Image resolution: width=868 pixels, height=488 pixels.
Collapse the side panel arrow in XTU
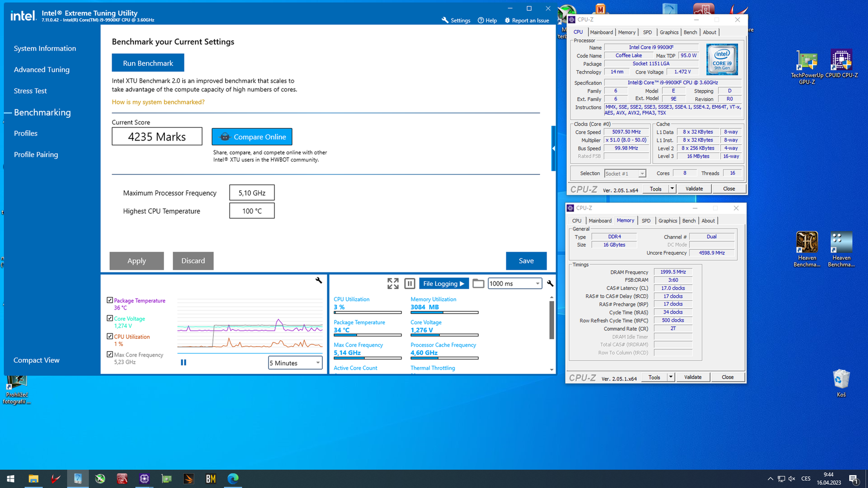tap(553, 148)
